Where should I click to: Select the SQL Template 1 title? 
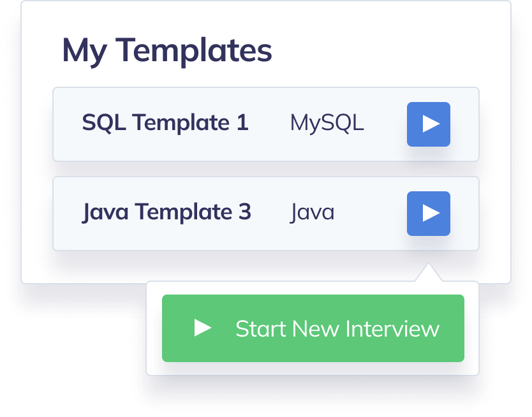(x=165, y=122)
